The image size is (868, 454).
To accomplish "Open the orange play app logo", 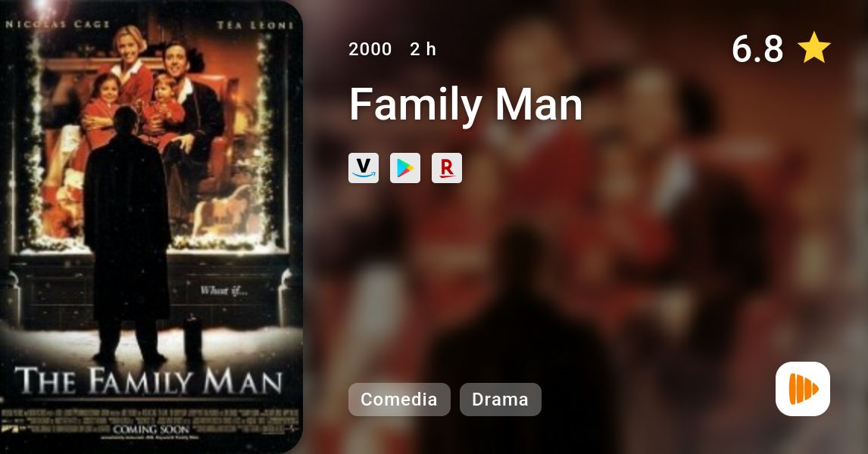I will (x=803, y=389).
